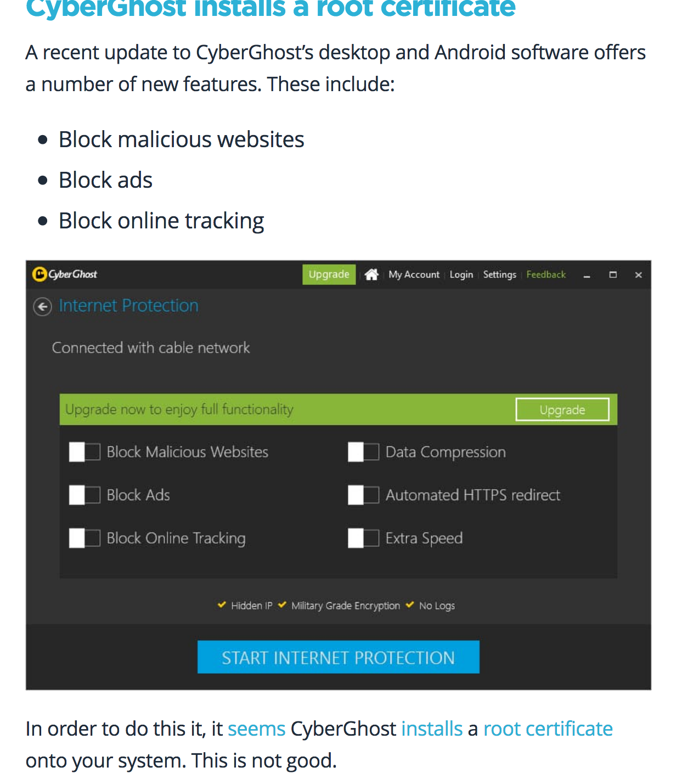Open My Account menu item
The width and height of the screenshot is (676, 784).
414,275
